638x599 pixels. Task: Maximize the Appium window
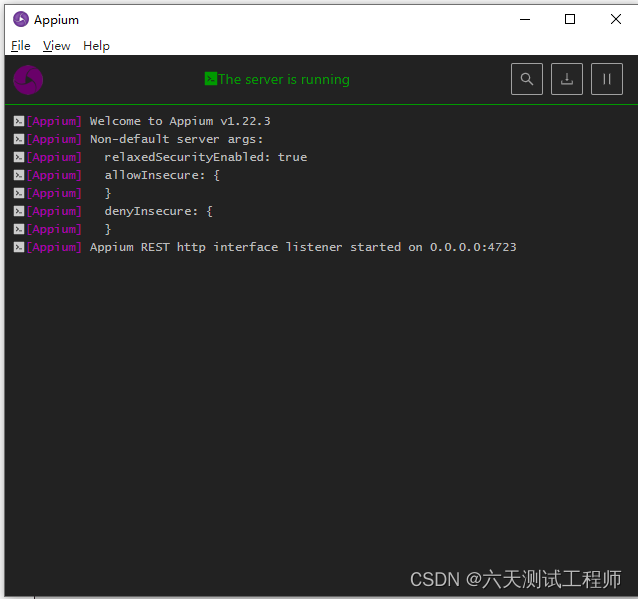click(x=570, y=19)
